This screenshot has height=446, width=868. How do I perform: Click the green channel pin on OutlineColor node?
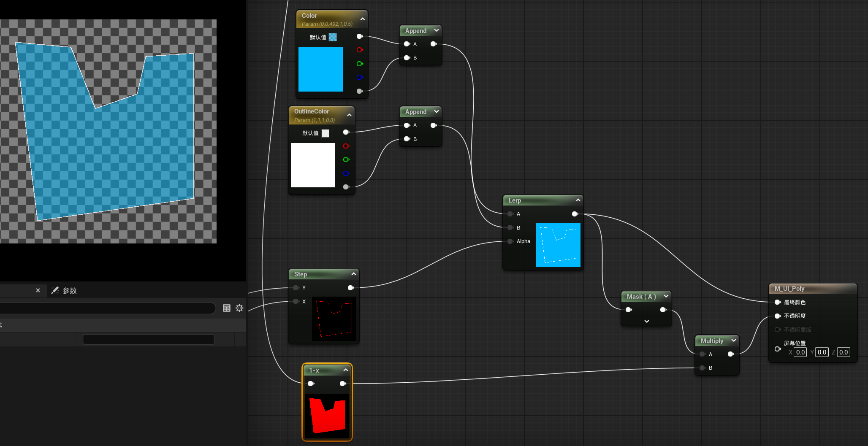(x=346, y=159)
